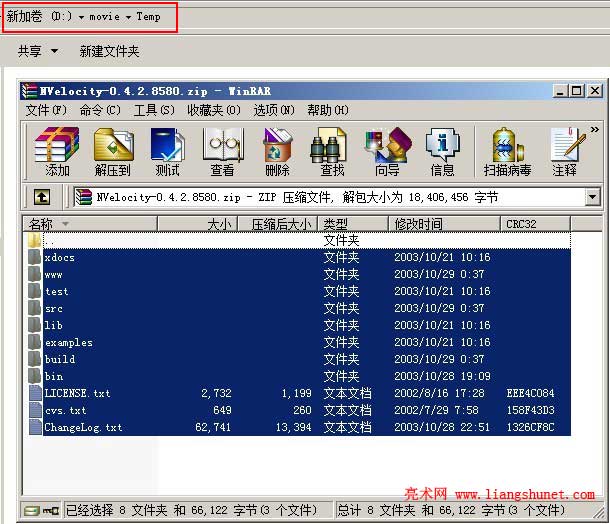Click 新建文件夹 button in Explorer
610x524 pixels.
109,51
